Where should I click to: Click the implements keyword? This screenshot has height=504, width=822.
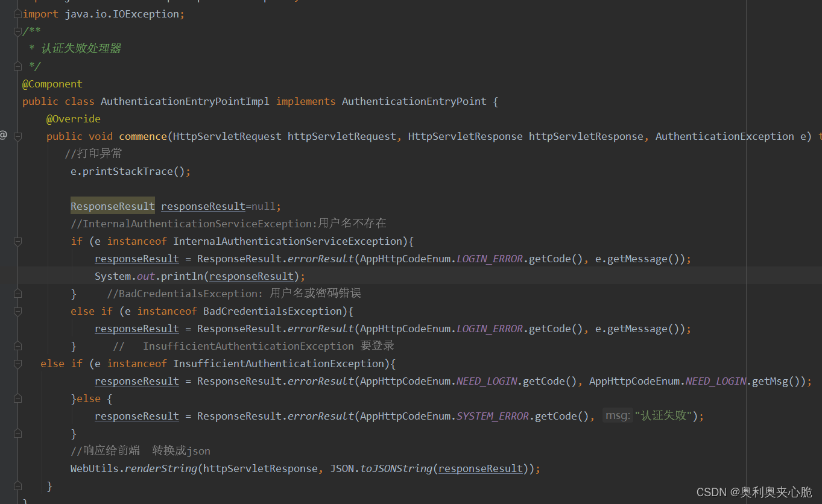pyautogui.click(x=306, y=101)
